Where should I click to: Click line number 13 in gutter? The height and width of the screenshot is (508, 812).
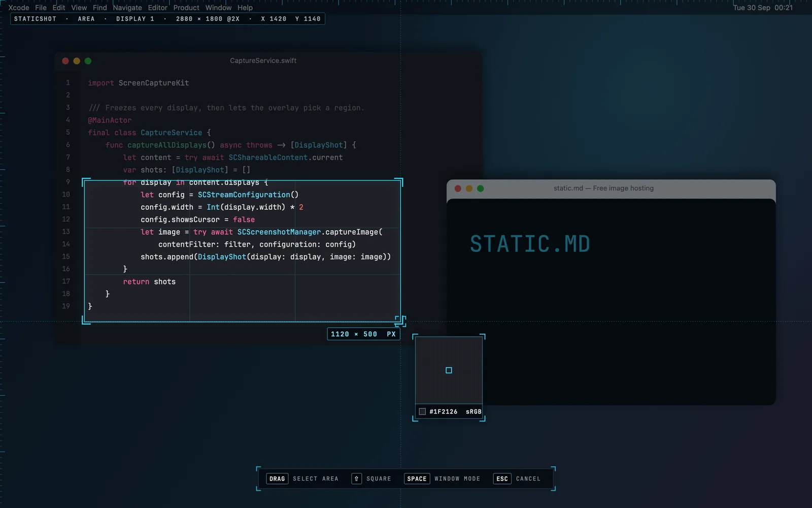(x=66, y=232)
